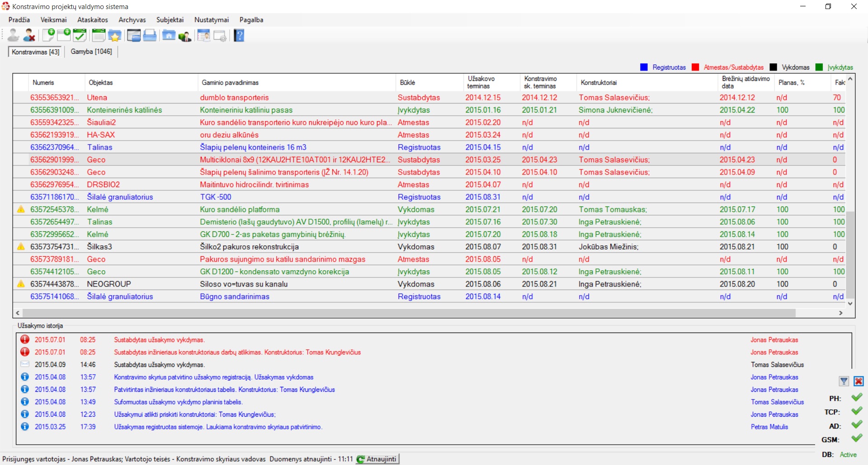Sort by the Numeris column header
868x465 pixels.
coord(57,83)
